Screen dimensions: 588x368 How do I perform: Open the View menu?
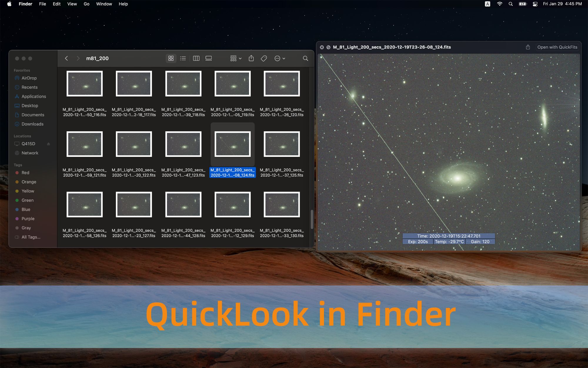72,4
